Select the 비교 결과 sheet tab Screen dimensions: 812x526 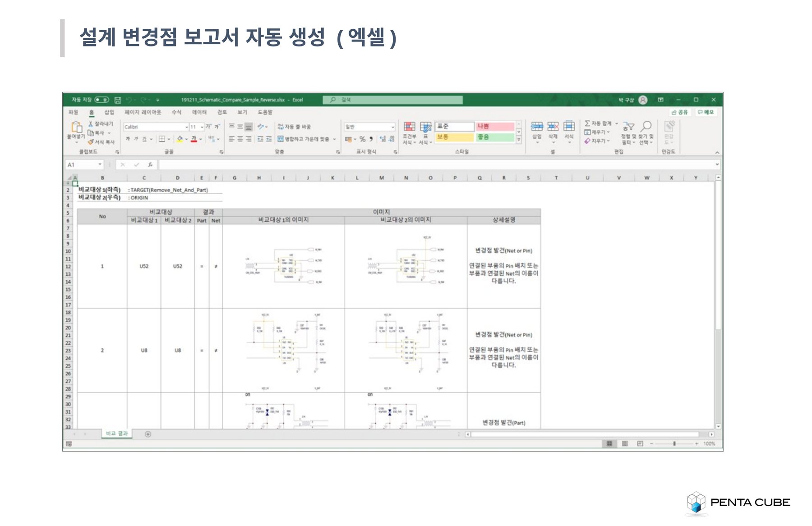(x=117, y=434)
